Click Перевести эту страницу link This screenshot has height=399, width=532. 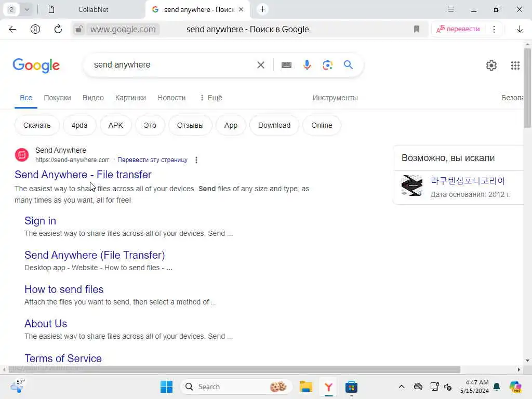pyautogui.click(x=152, y=160)
